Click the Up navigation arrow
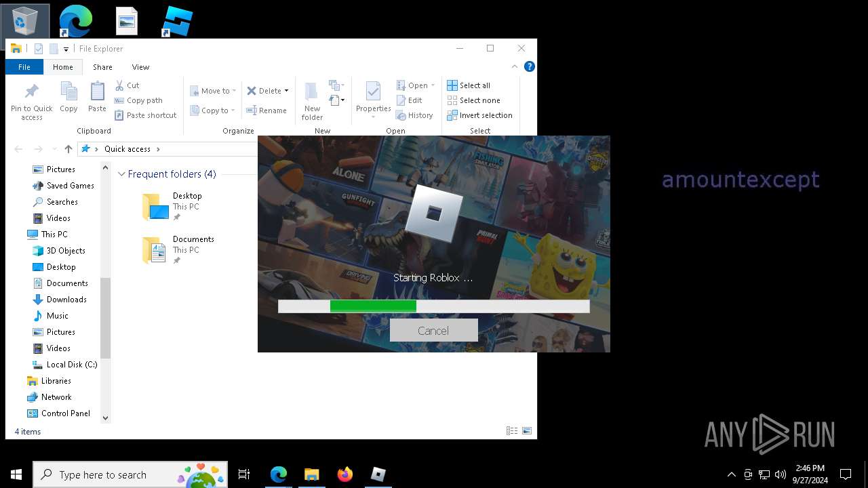Image resolution: width=868 pixels, height=488 pixels. point(68,149)
